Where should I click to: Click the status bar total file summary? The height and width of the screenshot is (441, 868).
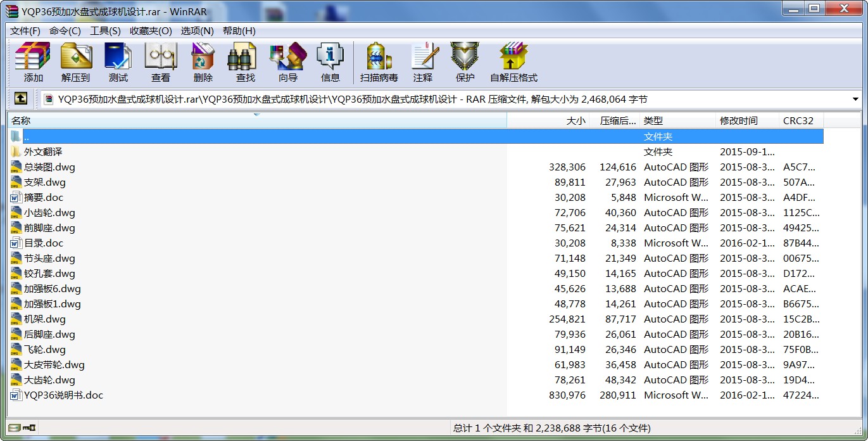(x=552, y=428)
